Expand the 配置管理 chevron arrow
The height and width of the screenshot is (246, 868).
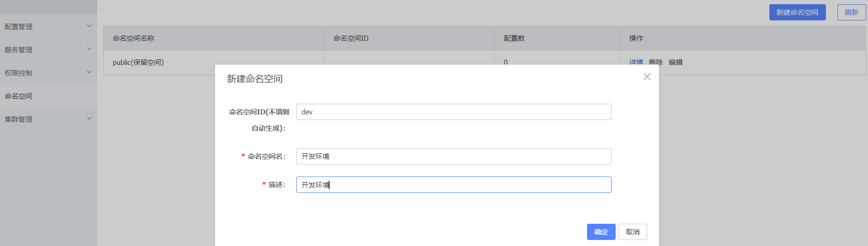point(89,26)
